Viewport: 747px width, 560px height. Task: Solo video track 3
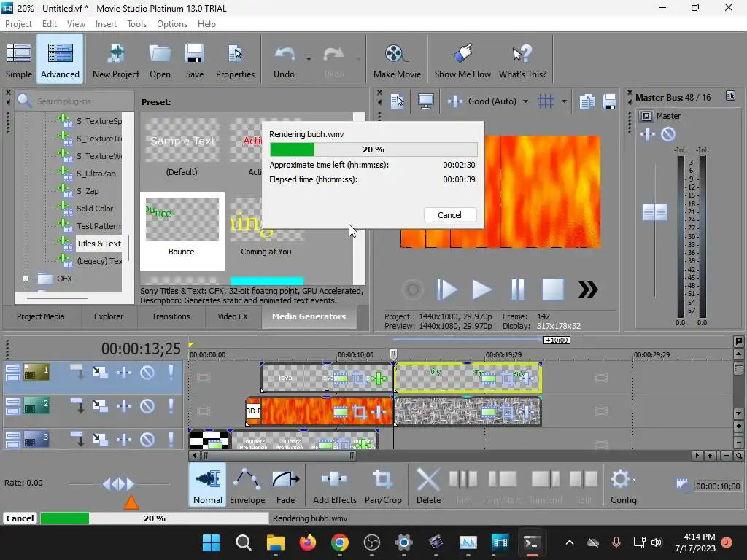(171, 439)
